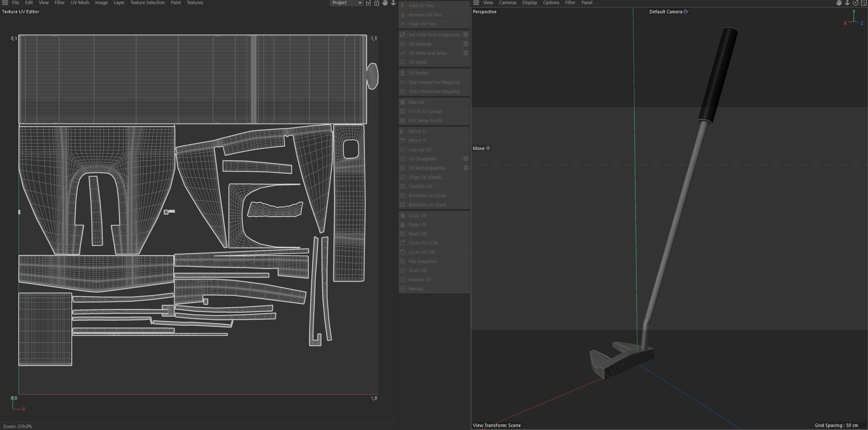The image size is (868, 430).
Task: Click the golf club grip in viewport
Action: [x=718, y=74]
